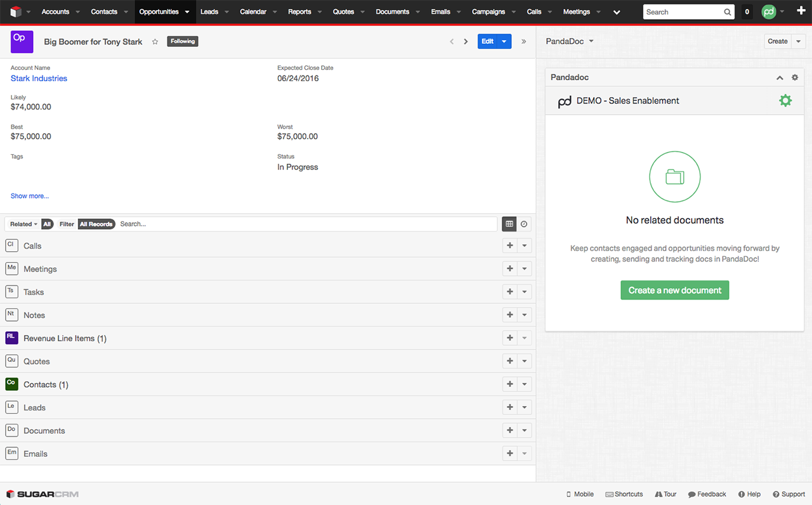812x505 pixels.
Task: Click the Create dashboard button
Action: (x=778, y=41)
